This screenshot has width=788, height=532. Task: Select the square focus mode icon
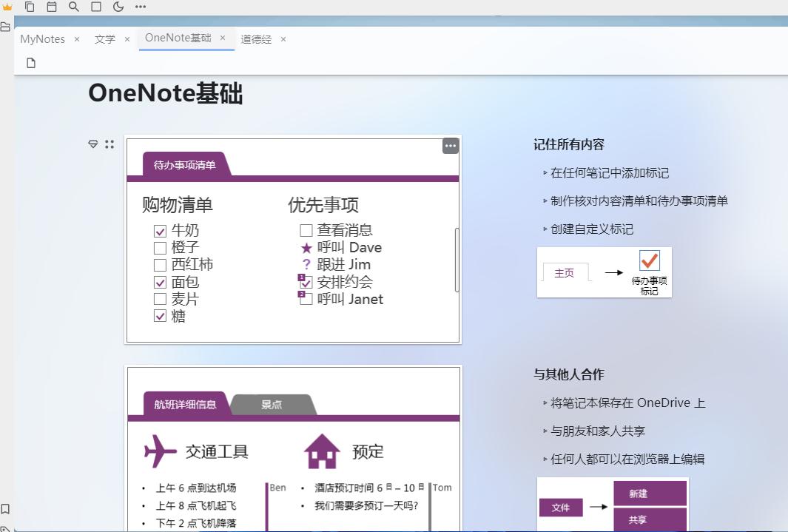95,7
